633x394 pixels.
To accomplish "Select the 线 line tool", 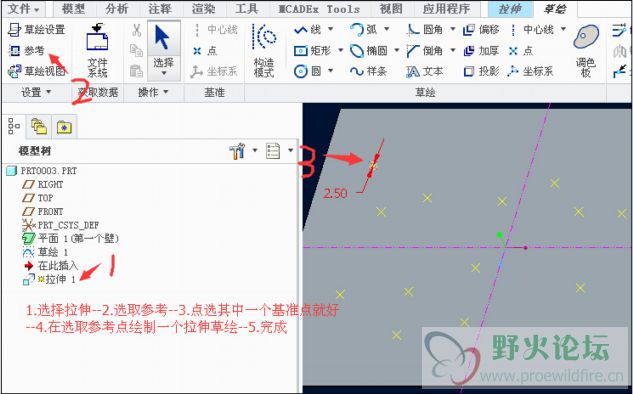I will (308, 29).
